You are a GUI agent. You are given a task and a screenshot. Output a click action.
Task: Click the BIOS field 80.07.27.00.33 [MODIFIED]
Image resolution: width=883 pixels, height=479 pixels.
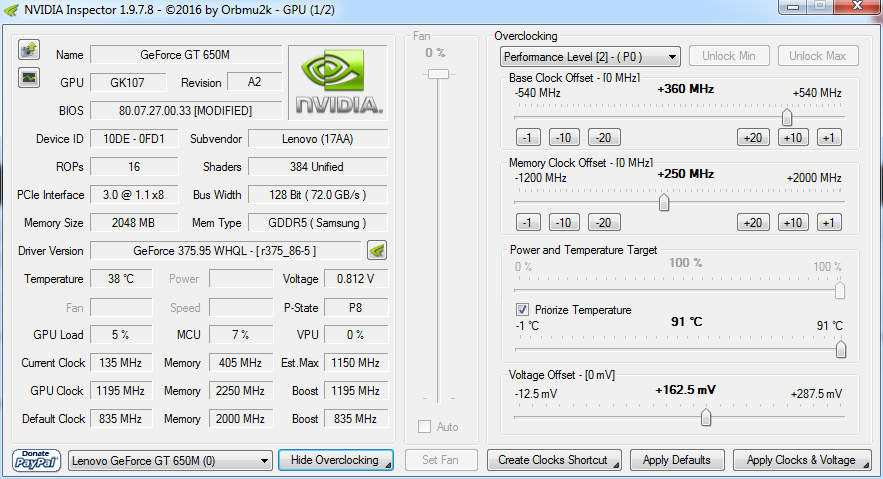185,110
